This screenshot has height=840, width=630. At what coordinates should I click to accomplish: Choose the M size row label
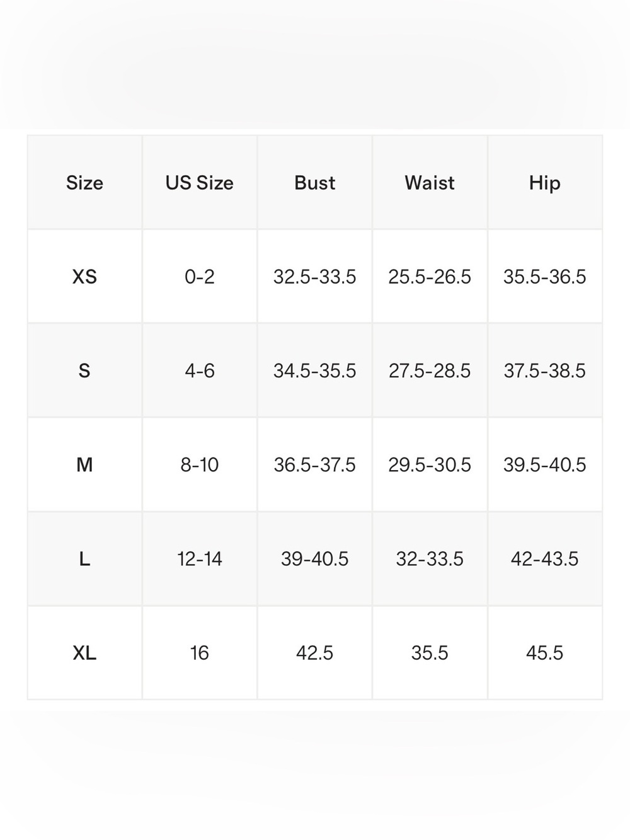coord(84,464)
